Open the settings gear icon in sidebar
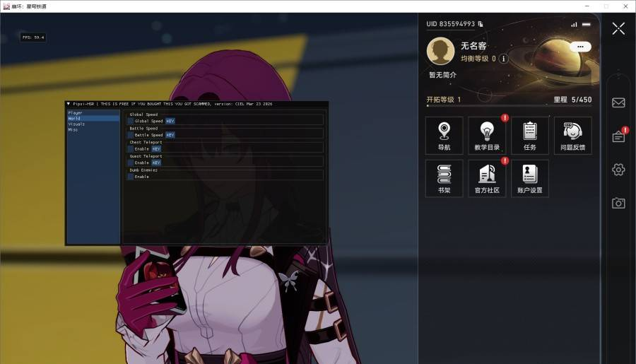Image resolution: width=636 pixels, height=364 pixels. [618, 169]
